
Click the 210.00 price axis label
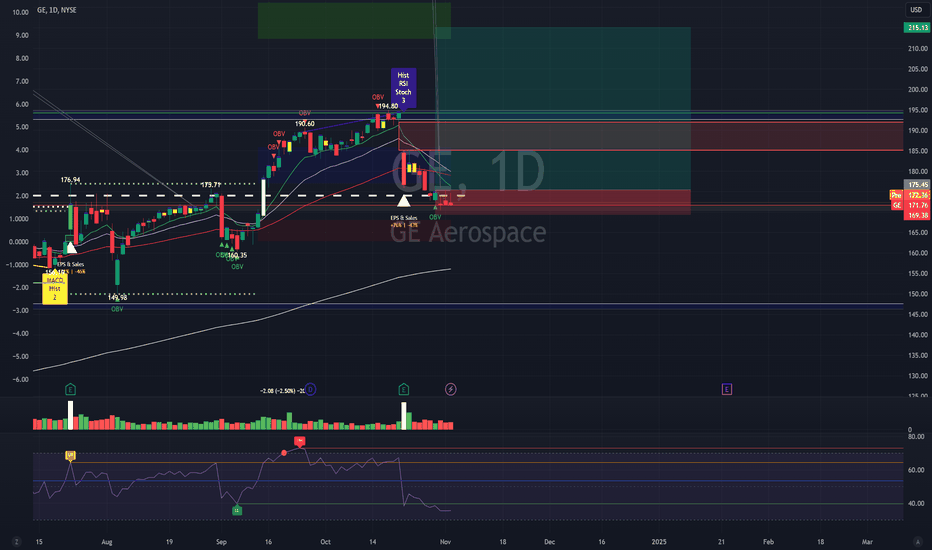(x=918, y=49)
